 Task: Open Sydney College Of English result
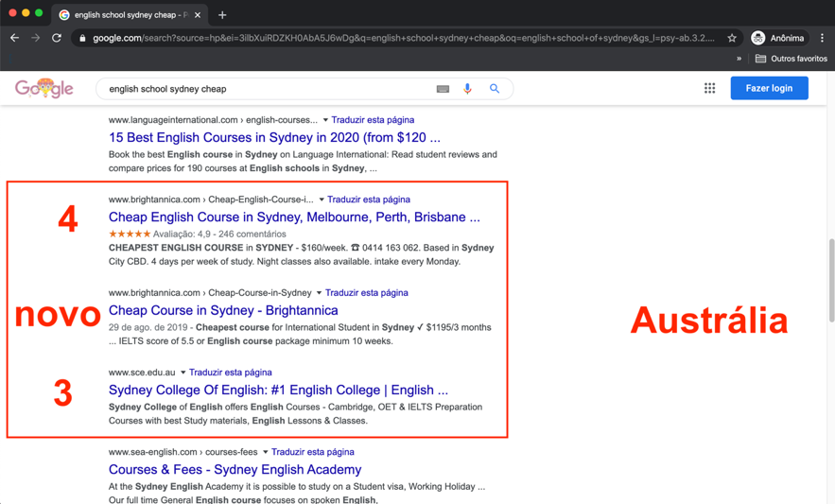click(x=278, y=390)
